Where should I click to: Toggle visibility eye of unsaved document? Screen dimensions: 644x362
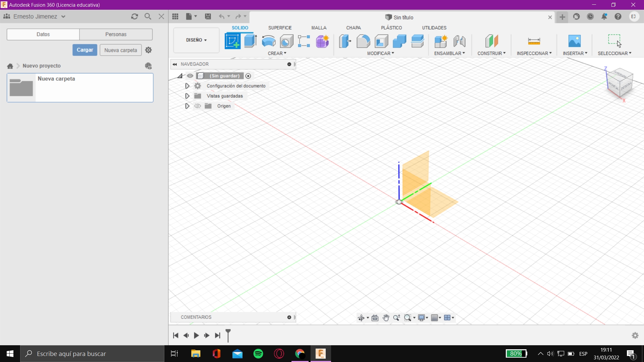(190, 76)
